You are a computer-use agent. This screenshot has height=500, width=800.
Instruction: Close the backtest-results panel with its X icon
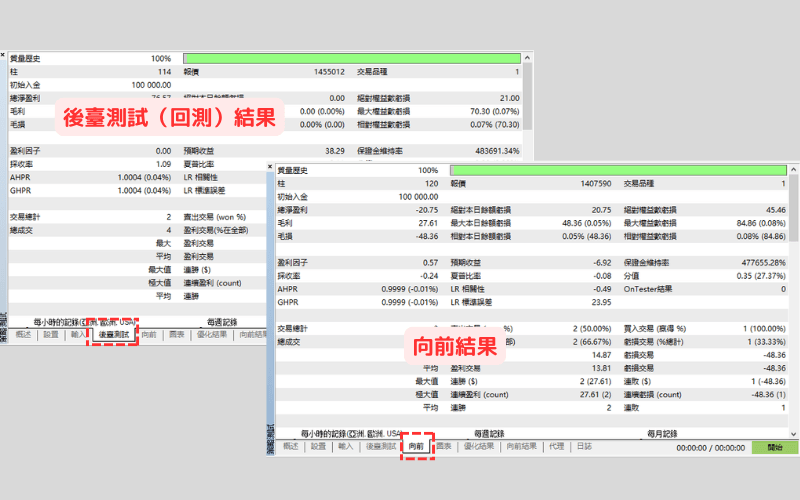point(3,55)
